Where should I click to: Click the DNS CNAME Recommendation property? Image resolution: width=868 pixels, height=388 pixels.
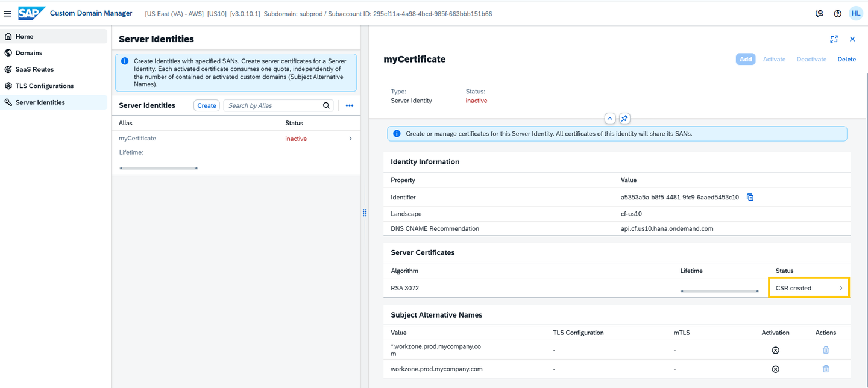tap(435, 228)
